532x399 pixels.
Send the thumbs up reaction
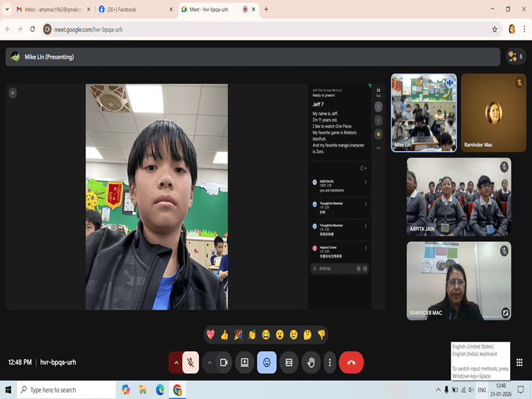pos(225,334)
